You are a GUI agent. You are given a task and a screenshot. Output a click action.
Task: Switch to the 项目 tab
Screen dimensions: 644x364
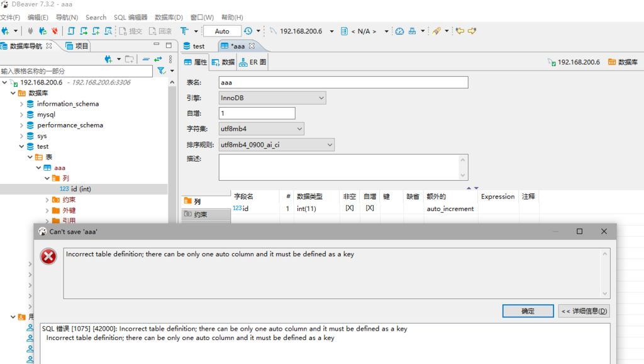[x=77, y=45]
